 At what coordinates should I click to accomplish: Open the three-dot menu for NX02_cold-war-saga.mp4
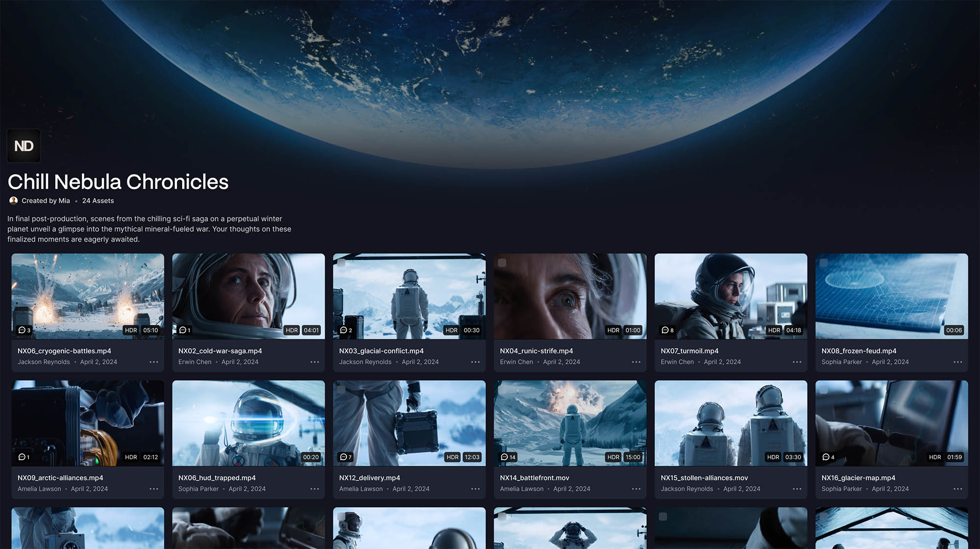pos(315,362)
